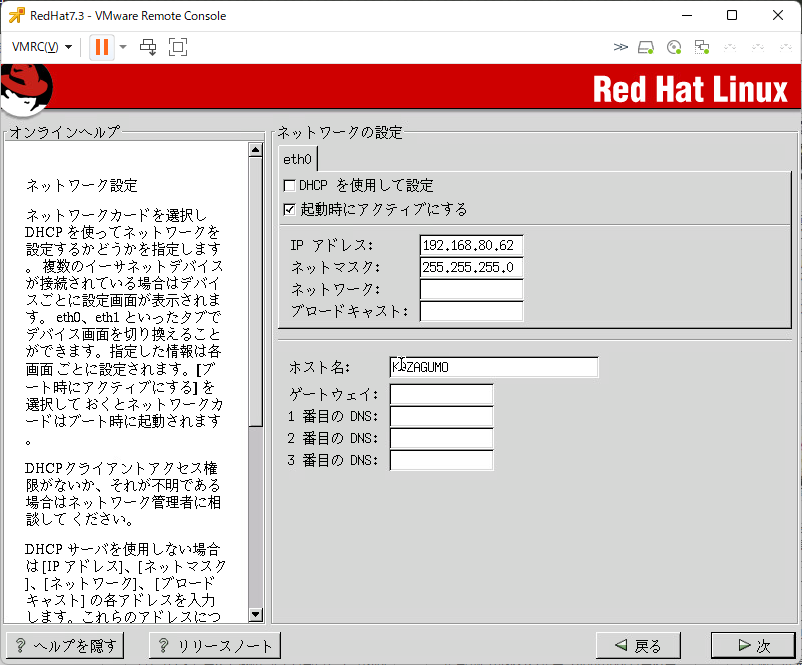
Task: Maximize the VMware Remote Console window
Action: (732, 15)
